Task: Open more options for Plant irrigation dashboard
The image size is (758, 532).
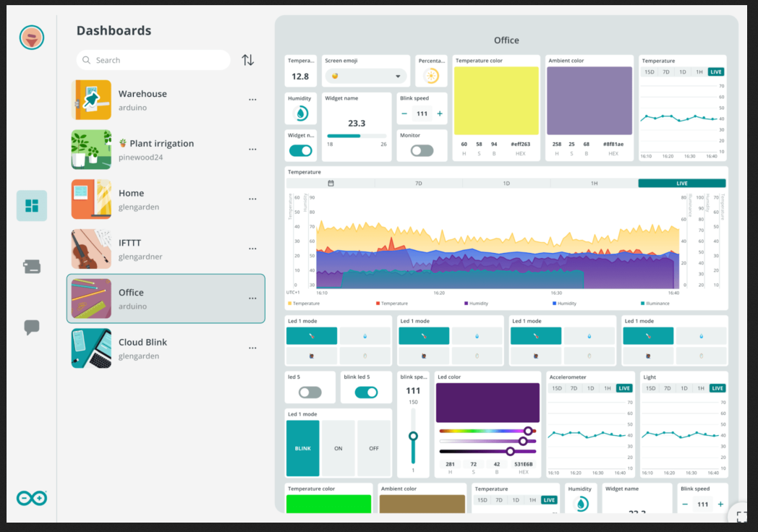Action: pos(252,150)
